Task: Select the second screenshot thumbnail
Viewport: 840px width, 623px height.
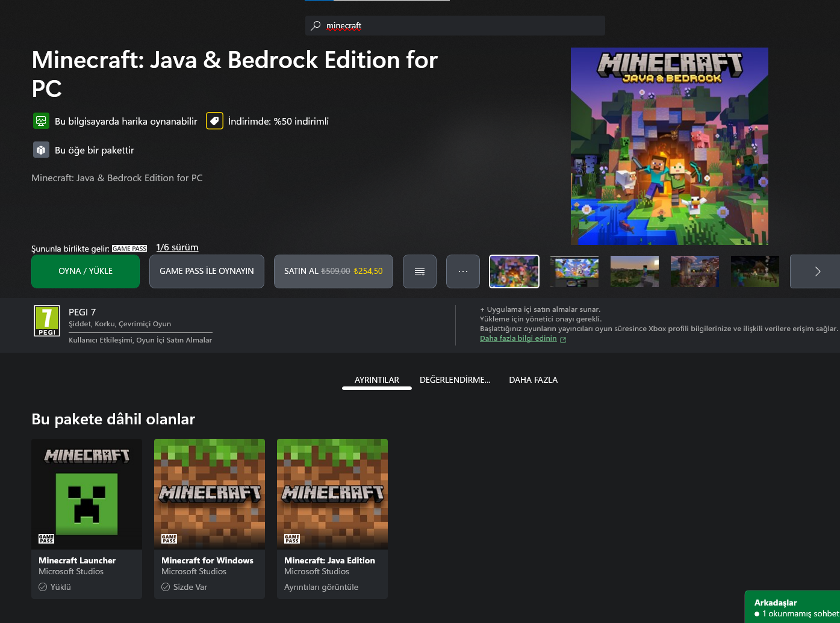Action: 574,271
